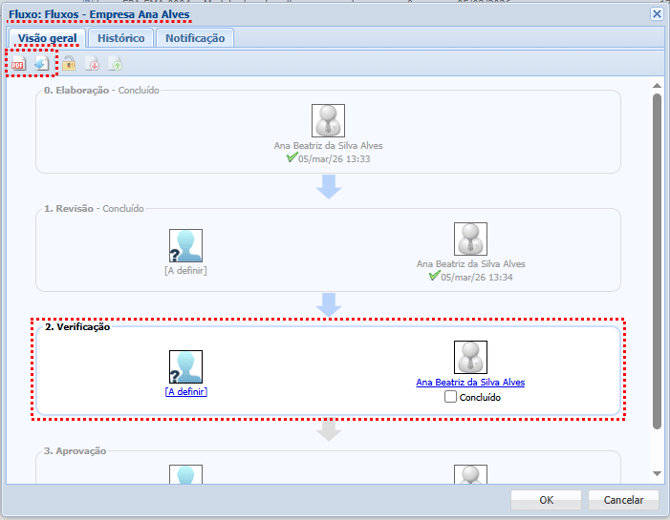Click Ana Beatriz avatar in Revisão step
Viewport: 670px width, 520px height.
click(470, 239)
